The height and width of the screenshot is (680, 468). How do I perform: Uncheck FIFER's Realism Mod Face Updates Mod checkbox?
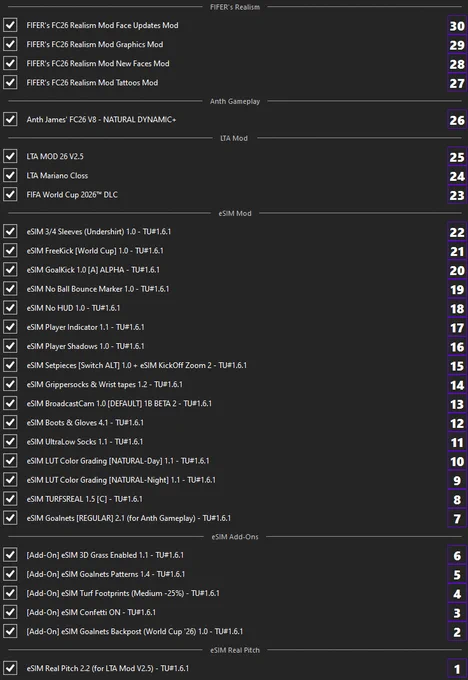(x=10, y=25)
